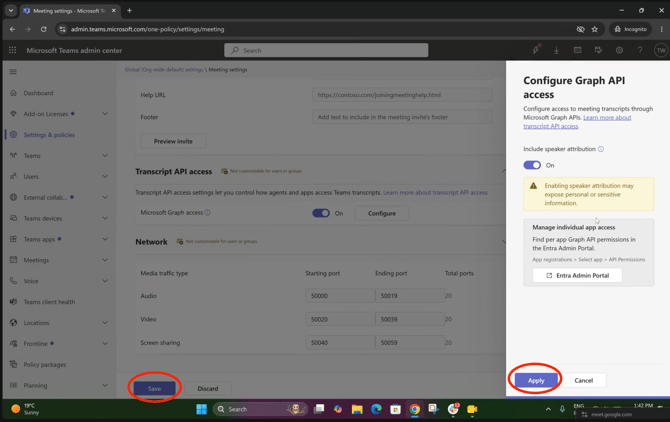
Task: Open the Entra Admin Portal button
Action: coord(577,275)
